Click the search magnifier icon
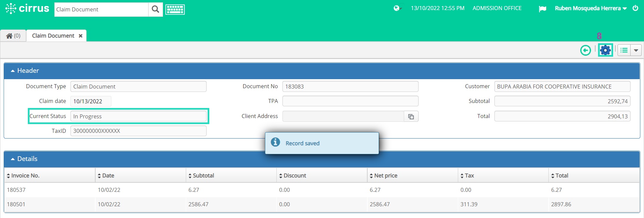The width and height of the screenshot is (644, 218). (155, 9)
